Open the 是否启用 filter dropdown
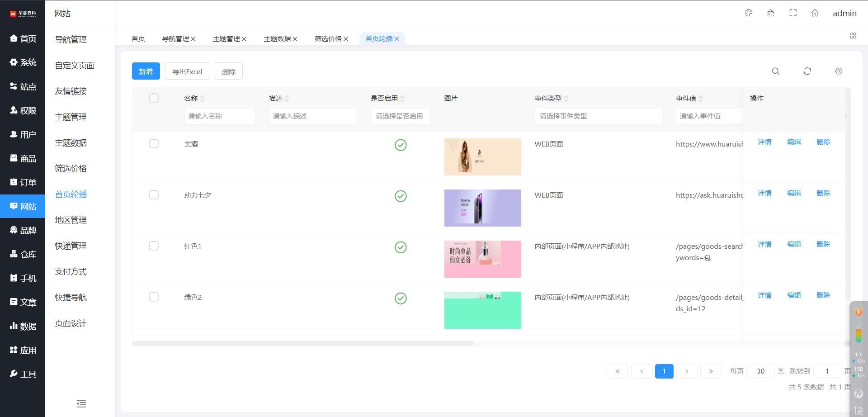The width and height of the screenshot is (868, 417). click(x=400, y=116)
